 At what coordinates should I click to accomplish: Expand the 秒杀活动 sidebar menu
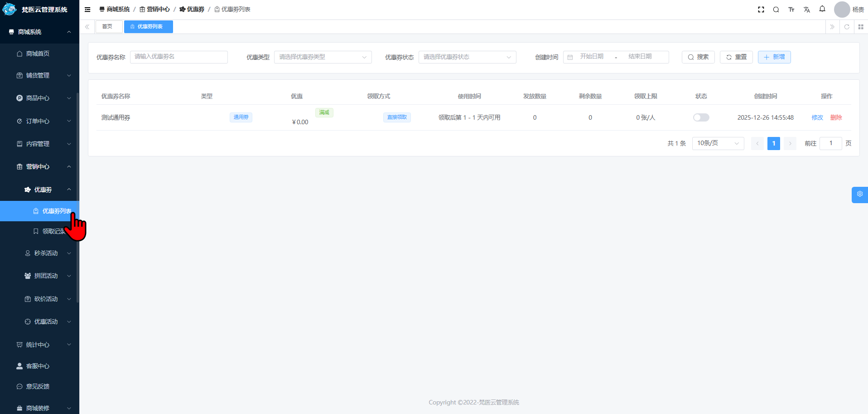click(x=46, y=253)
